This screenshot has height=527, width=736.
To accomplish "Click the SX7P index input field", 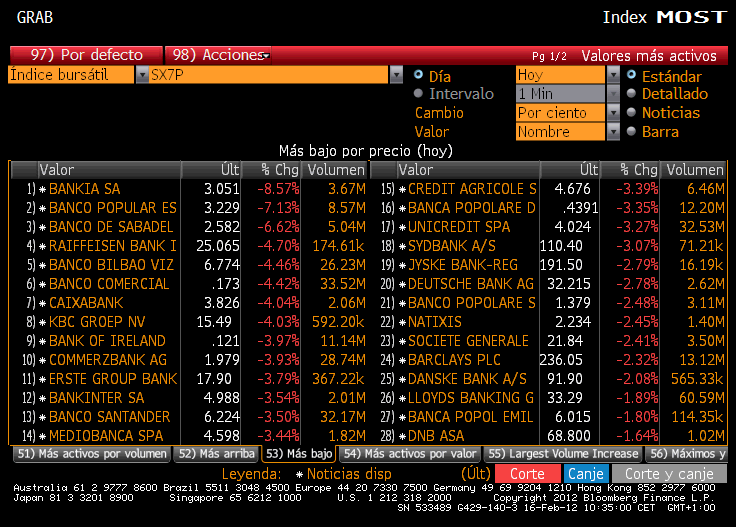I will (x=268, y=75).
